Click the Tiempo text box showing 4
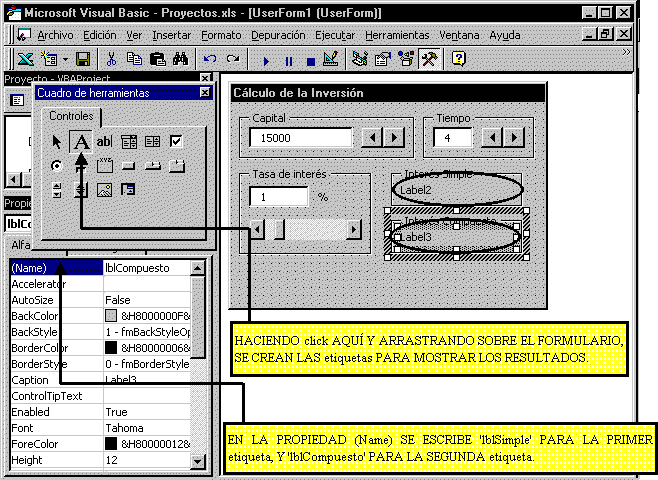Image resolution: width=658 pixels, height=480 pixels. [x=453, y=138]
